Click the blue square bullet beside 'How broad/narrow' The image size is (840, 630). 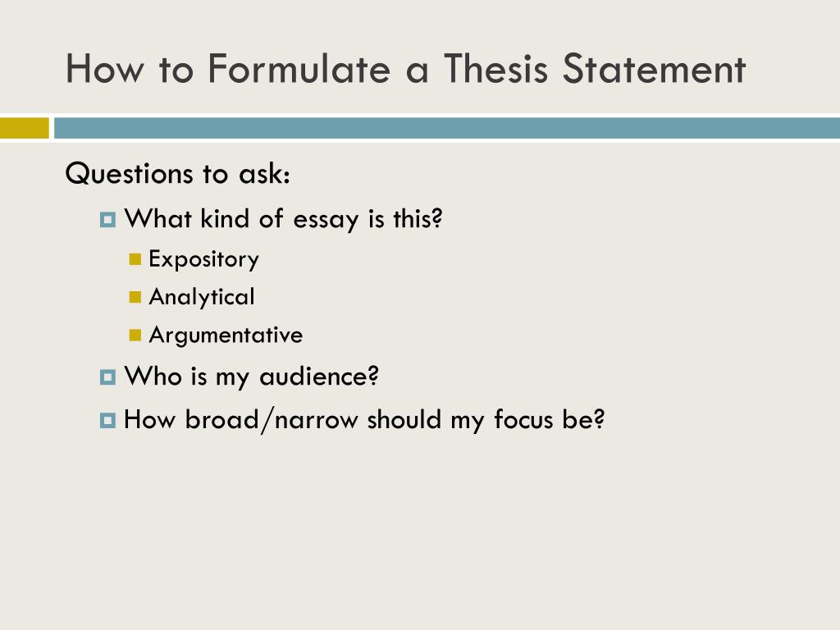pos(107,420)
